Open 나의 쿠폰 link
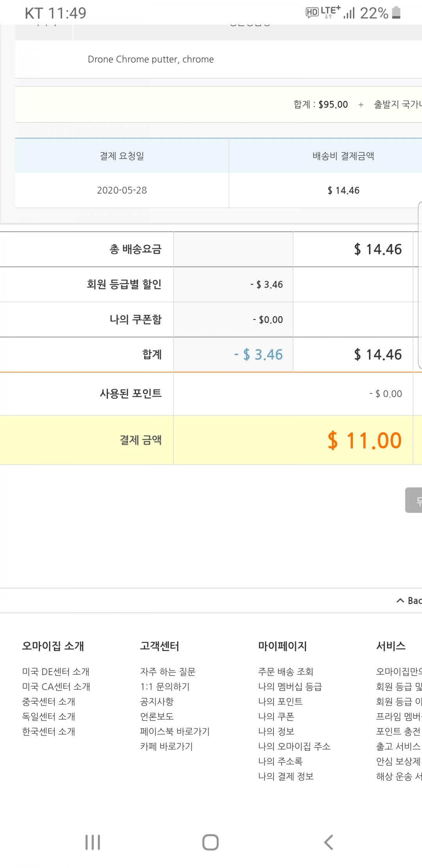Screen dimensions: 422x868 click(x=276, y=716)
